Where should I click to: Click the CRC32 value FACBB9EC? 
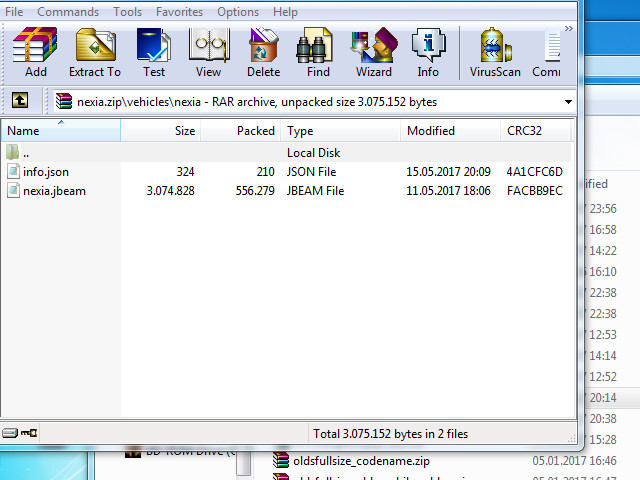pos(534,191)
